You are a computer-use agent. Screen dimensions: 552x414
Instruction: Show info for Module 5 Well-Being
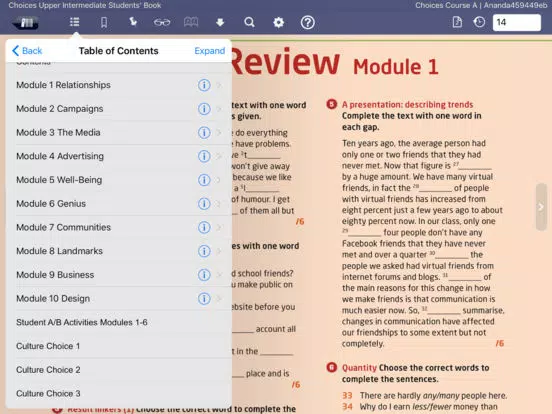(204, 180)
